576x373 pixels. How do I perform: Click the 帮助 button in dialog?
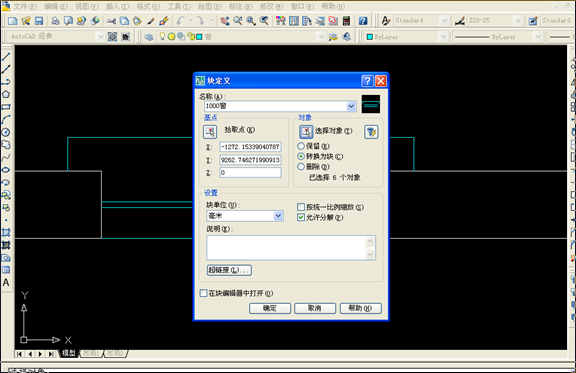point(360,308)
